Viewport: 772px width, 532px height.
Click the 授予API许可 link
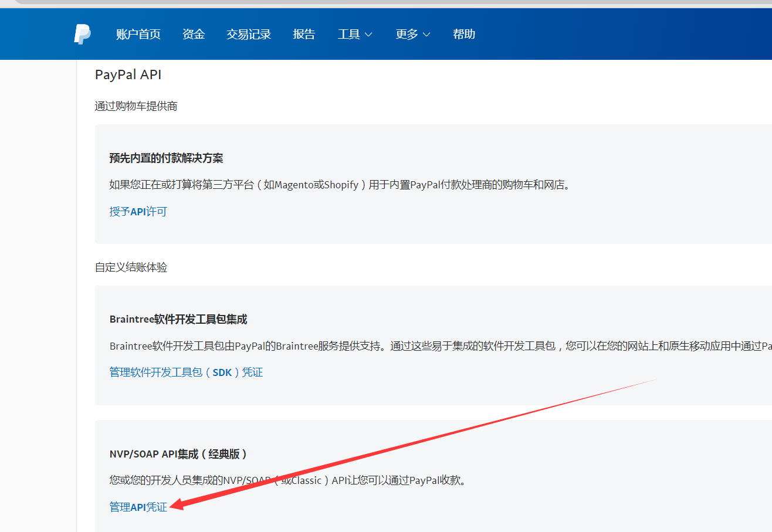coord(138,211)
